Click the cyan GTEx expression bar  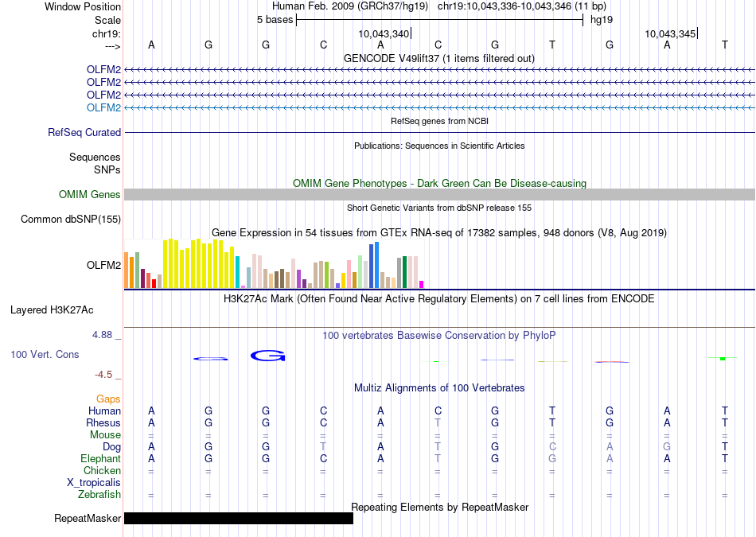[237, 272]
